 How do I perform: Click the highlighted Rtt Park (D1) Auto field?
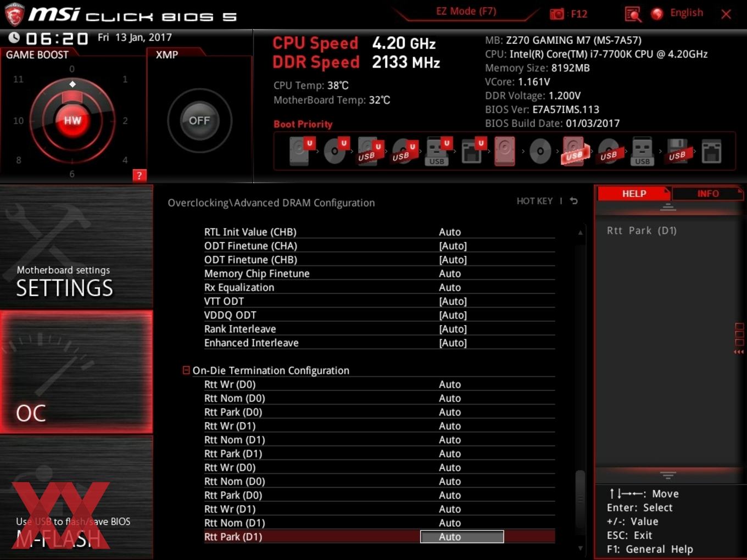(462, 536)
